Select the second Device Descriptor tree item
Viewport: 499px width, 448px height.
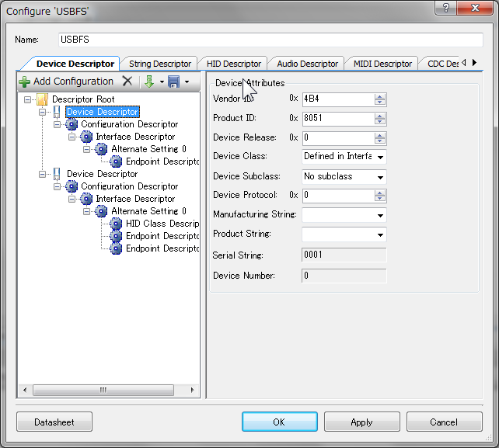102,174
